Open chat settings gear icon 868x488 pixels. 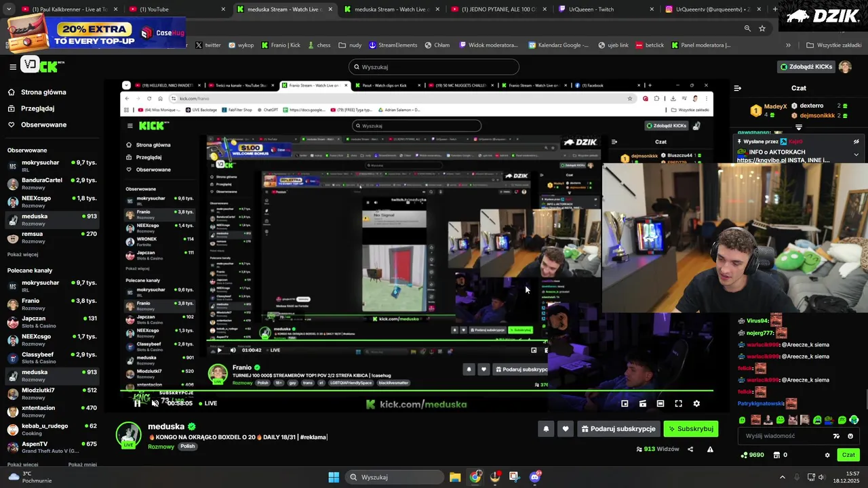click(827, 455)
